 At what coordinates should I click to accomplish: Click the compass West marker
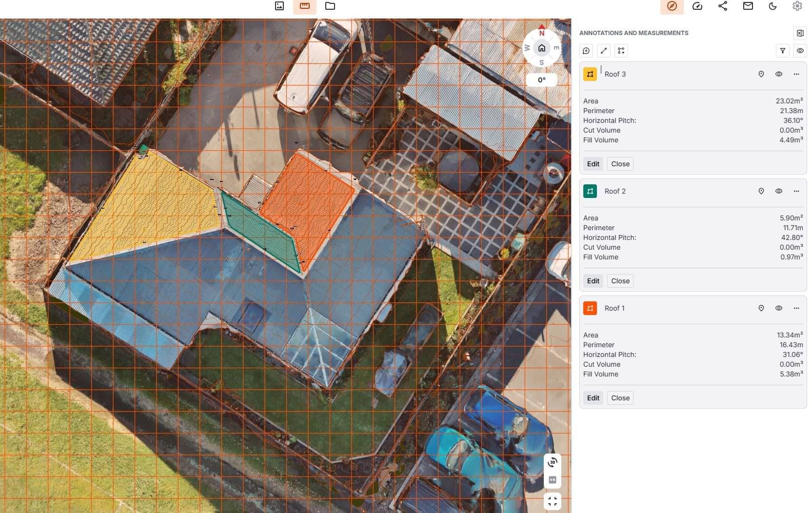527,48
